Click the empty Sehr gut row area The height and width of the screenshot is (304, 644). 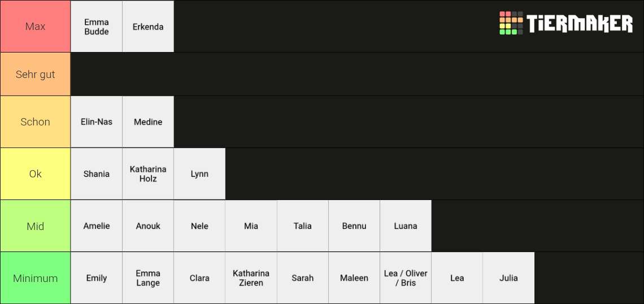(x=358, y=74)
